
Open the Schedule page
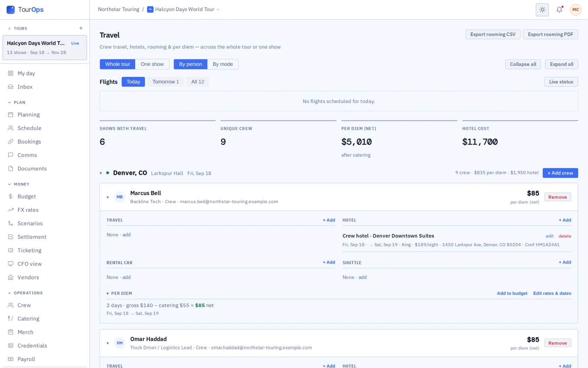(44, 128)
